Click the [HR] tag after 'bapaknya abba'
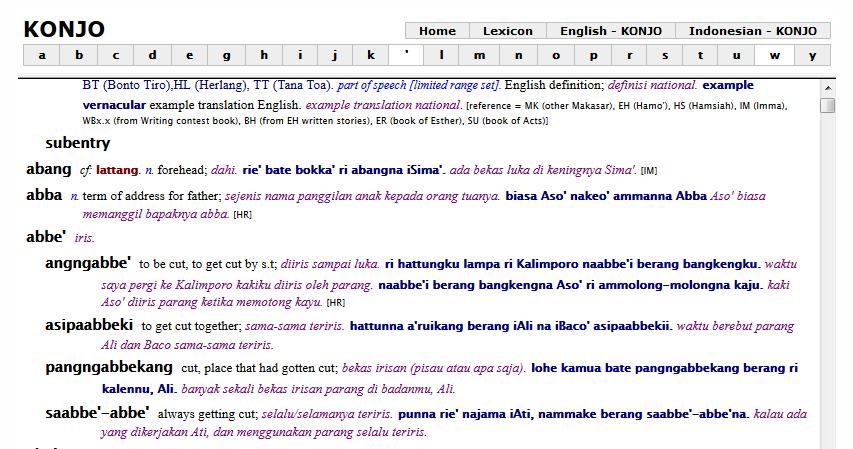The image size is (853, 449). (x=243, y=215)
